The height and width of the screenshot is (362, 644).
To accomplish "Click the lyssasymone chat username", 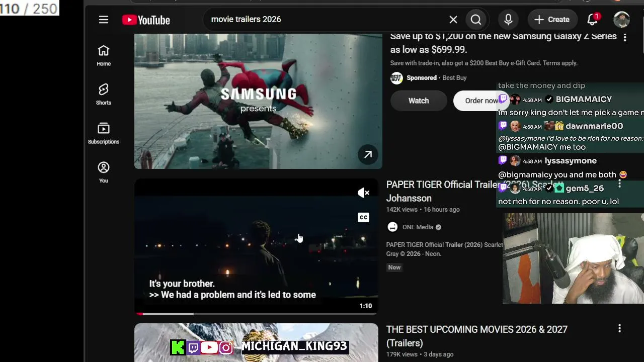I will (x=571, y=161).
